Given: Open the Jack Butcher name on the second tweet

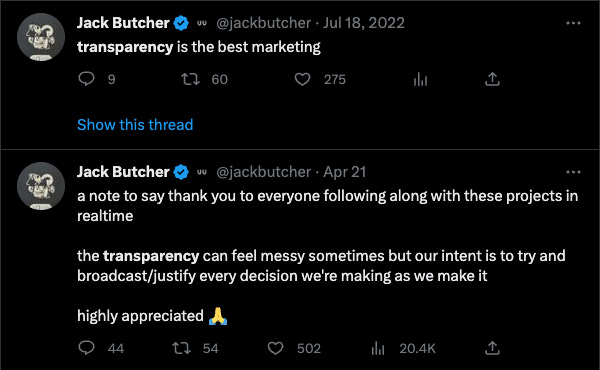Looking at the screenshot, I should point(123,172).
